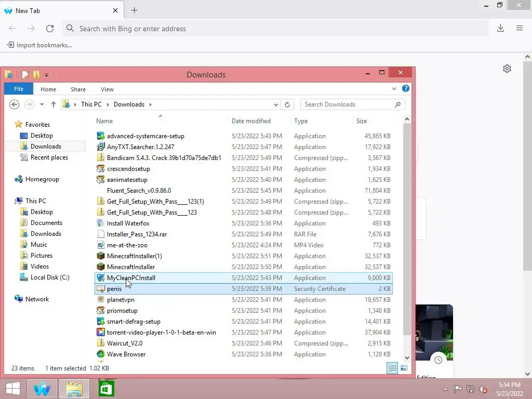
Task: Click muted volume tray icon
Action: click(483, 389)
